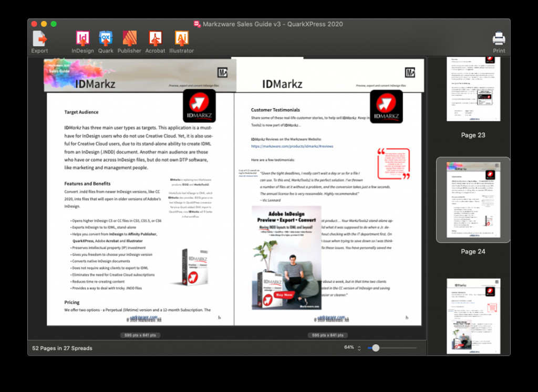Image resolution: width=538 pixels, height=392 pixels.
Task: Click the red quotation-mark callout box
Action: point(394,164)
